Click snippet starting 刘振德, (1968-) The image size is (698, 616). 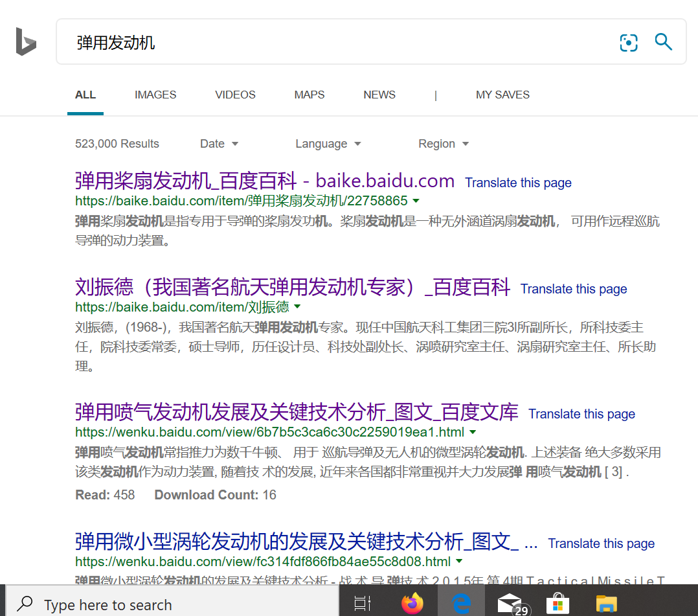point(365,347)
